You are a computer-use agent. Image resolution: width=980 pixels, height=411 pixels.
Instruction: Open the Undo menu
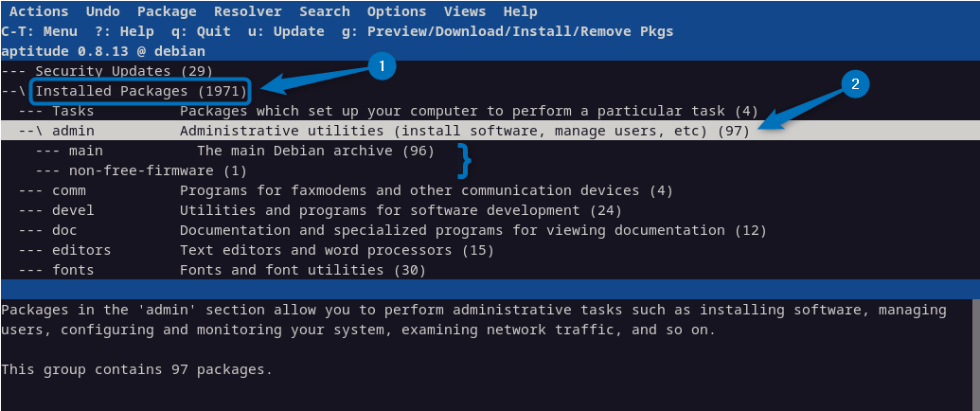click(102, 11)
